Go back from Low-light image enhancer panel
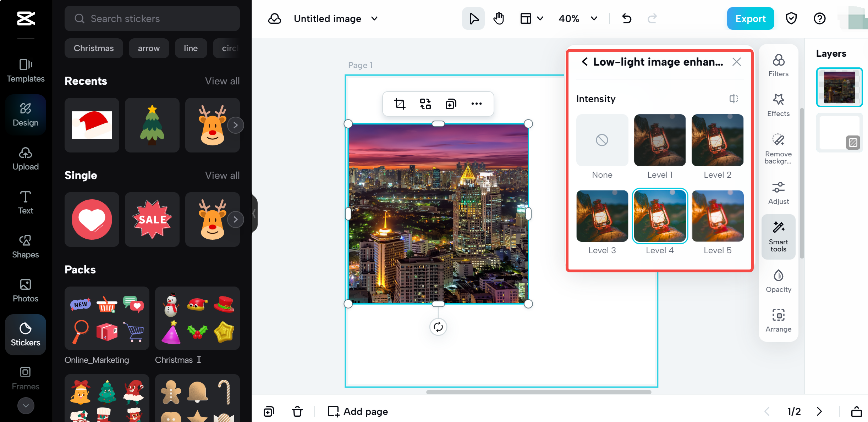The image size is (868, 422). (x=584, y=62)
